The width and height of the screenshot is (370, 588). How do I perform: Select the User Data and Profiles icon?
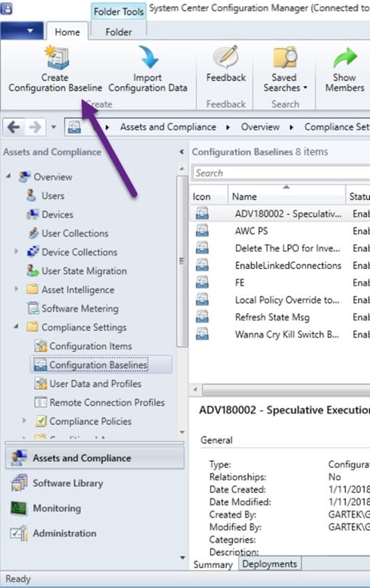click(x=41, y=384)
